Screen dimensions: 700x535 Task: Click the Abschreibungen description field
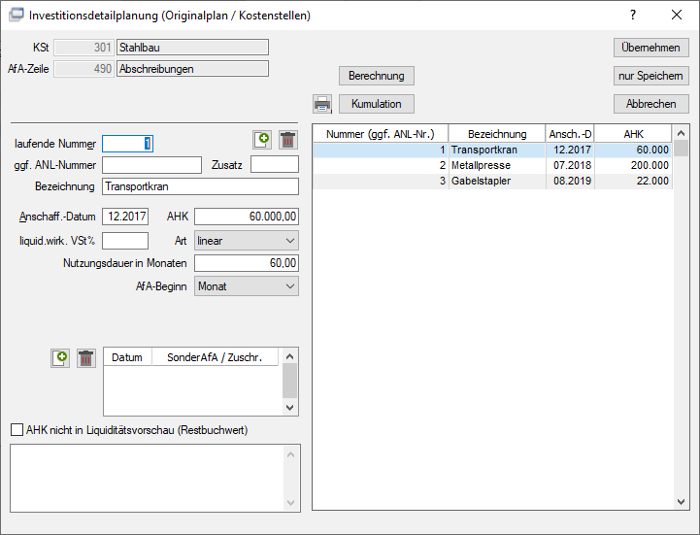193,69
